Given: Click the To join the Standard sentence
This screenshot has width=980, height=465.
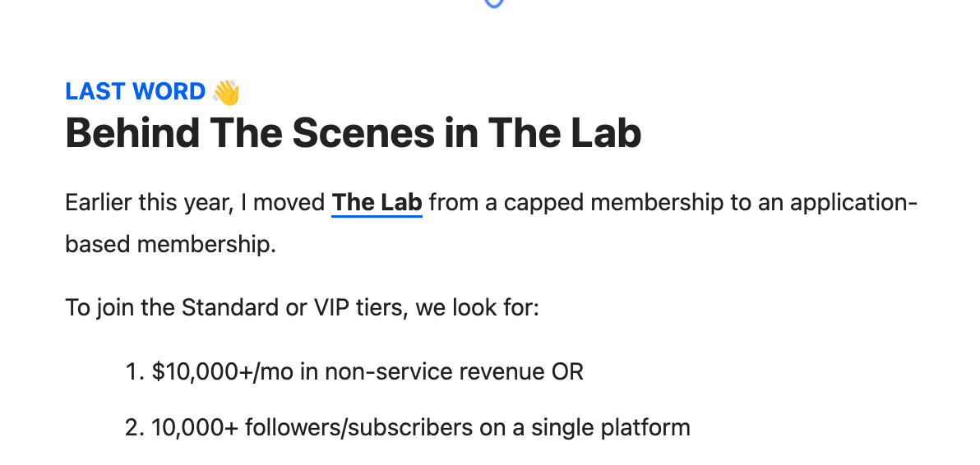Looking at the screenshot, I should [x=302, y=308].
